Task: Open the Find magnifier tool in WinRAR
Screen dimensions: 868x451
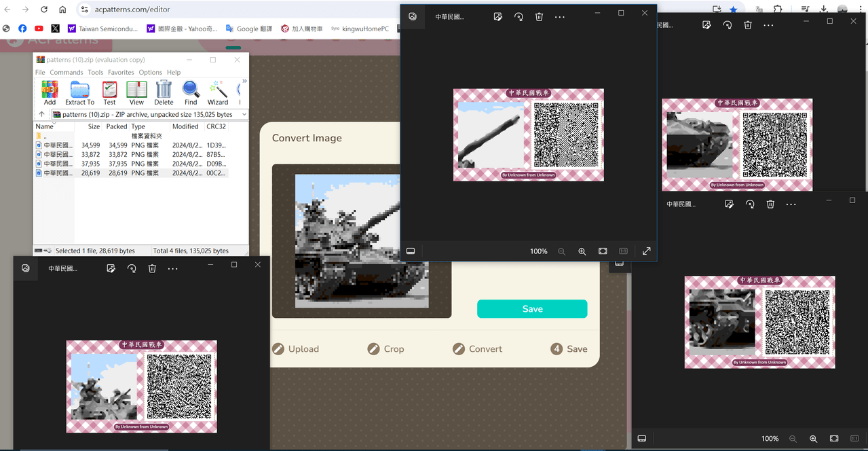Action: point(191,90)
